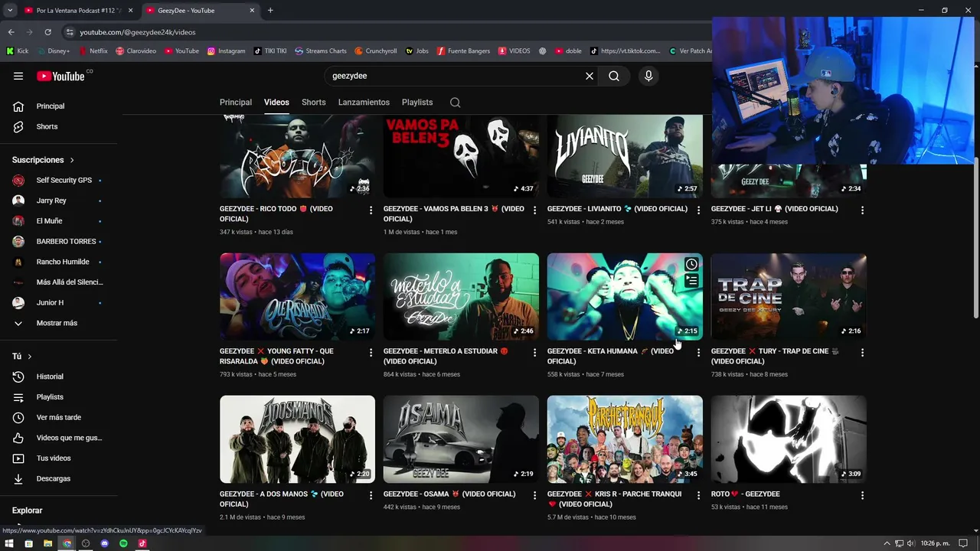This screenshot has height=551, width=980.
Task: Switch to the Shorts channel tab
Action: pyautogui.click(x=313, y=103)
